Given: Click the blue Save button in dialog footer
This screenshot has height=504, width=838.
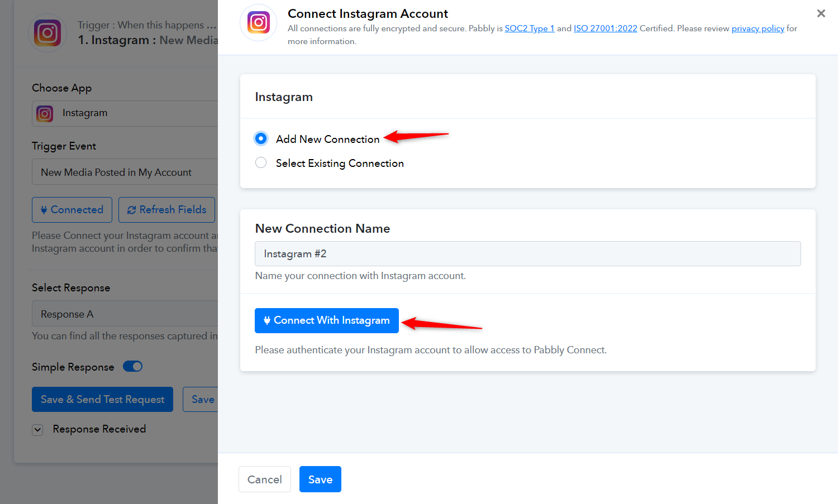Looking at the screenshot, I should 320,479.
